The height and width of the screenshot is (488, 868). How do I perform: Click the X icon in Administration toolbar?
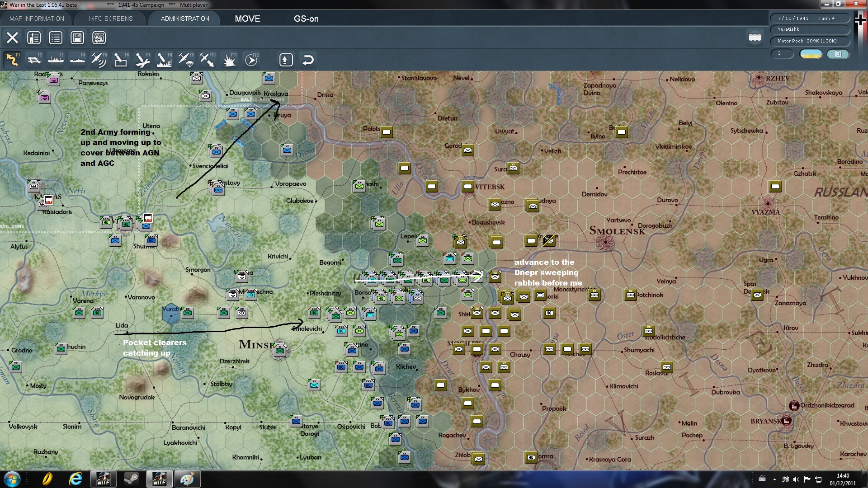tap(12, 38)
